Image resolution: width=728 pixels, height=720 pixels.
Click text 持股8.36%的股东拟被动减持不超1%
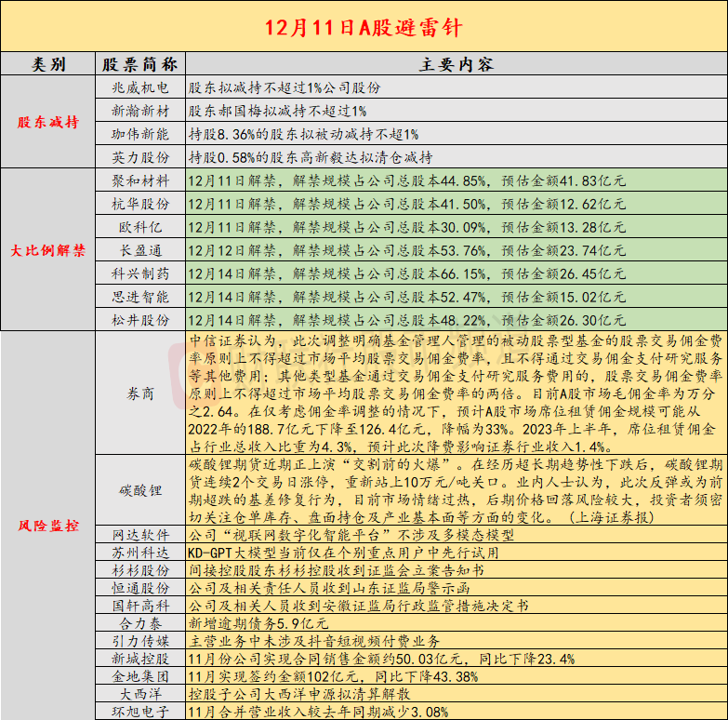click(303, 134)
